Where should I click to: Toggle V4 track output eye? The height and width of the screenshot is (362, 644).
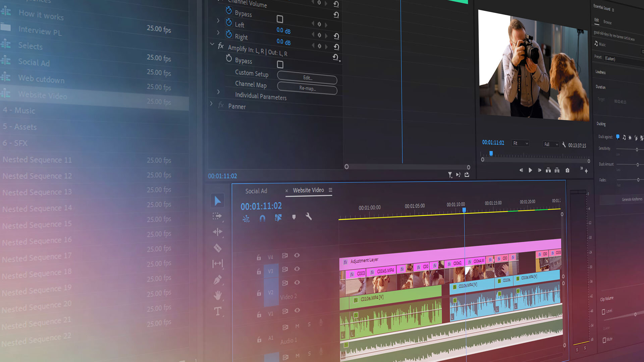(297, 255)
